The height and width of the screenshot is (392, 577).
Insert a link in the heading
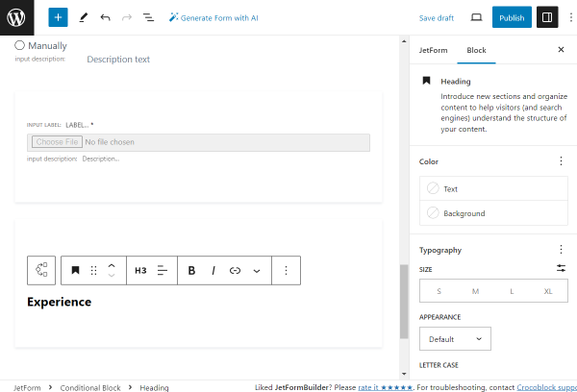(x=235, y=270)
